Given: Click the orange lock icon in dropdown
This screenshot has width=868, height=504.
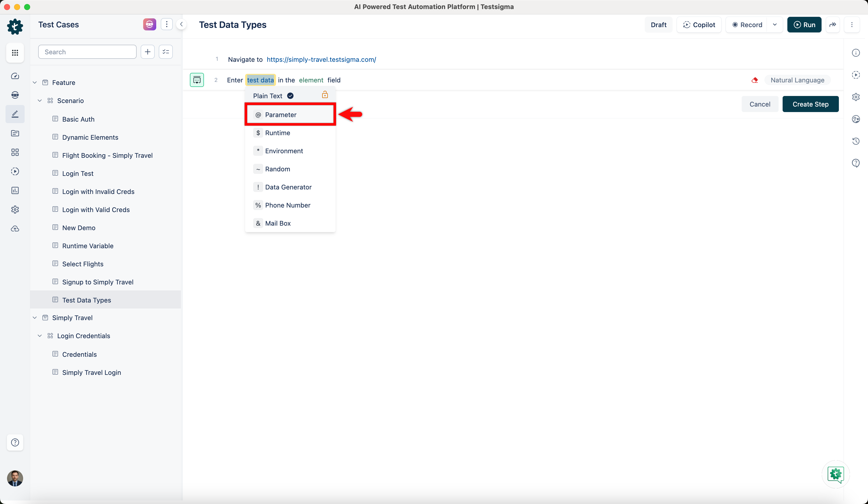Looking at the screenshot, I should 325,95.
